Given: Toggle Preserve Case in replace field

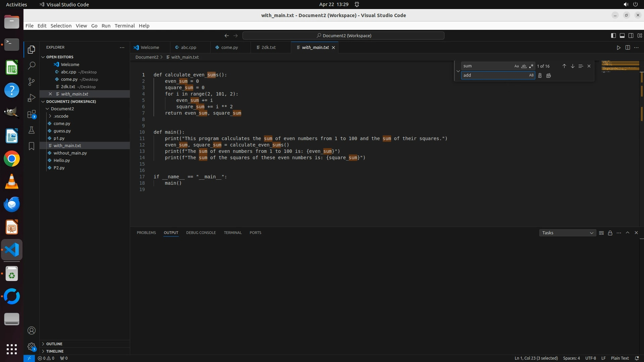Looking at the screenshot, I should 531,75.
